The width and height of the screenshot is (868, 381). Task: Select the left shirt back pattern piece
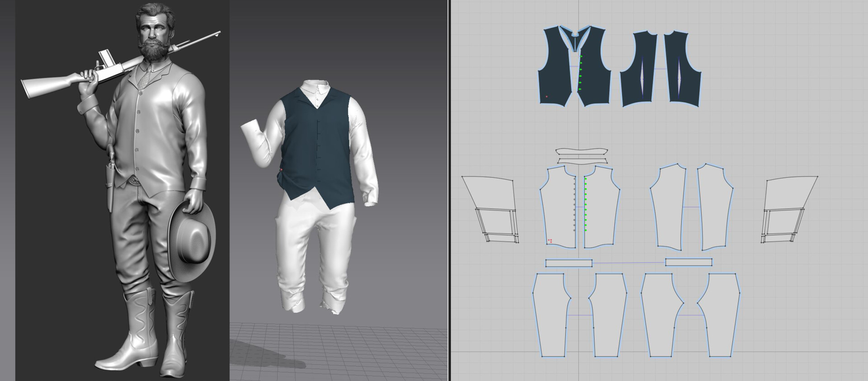click(668, 208)
